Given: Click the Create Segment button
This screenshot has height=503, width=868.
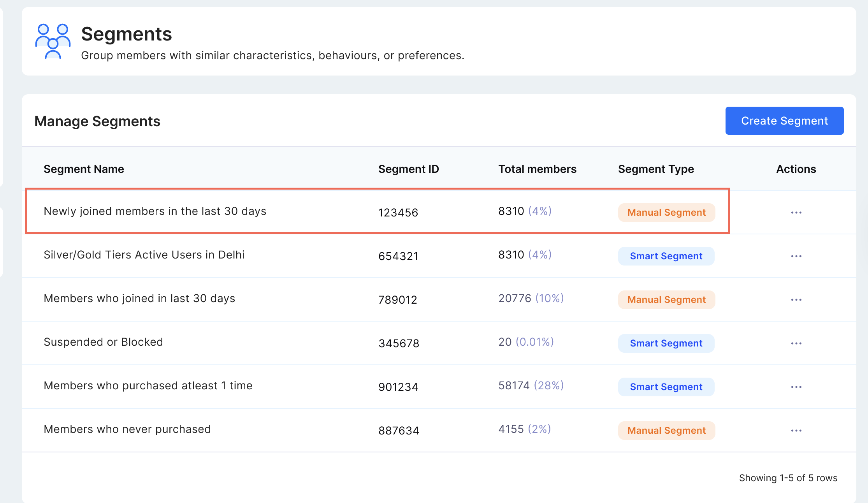Looking at the screenshot, I should [784, 121].
